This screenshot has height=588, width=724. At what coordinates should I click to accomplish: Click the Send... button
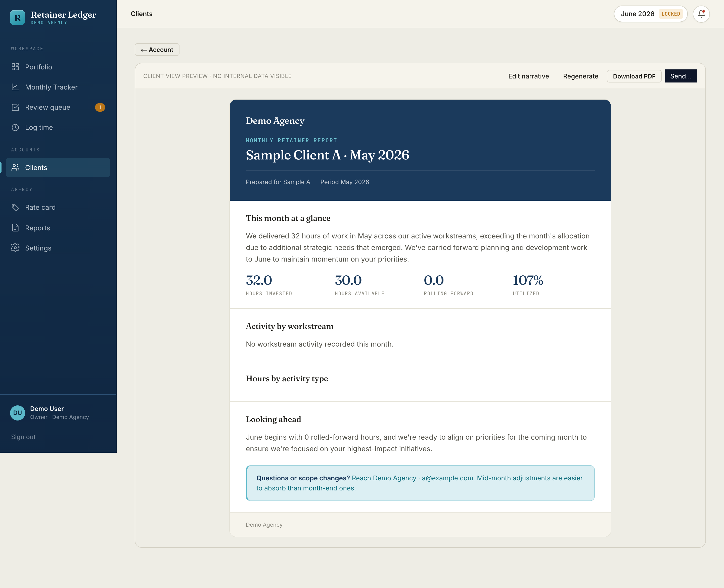tap(681, 76)
